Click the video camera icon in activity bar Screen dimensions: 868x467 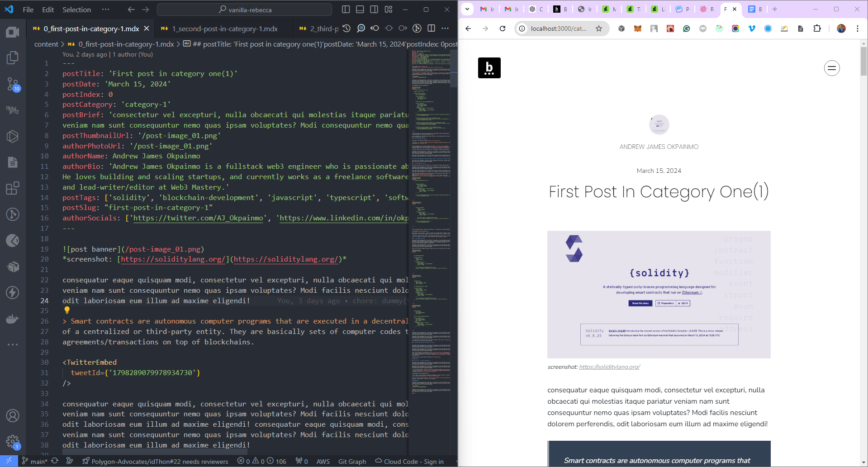click(13, 32)
